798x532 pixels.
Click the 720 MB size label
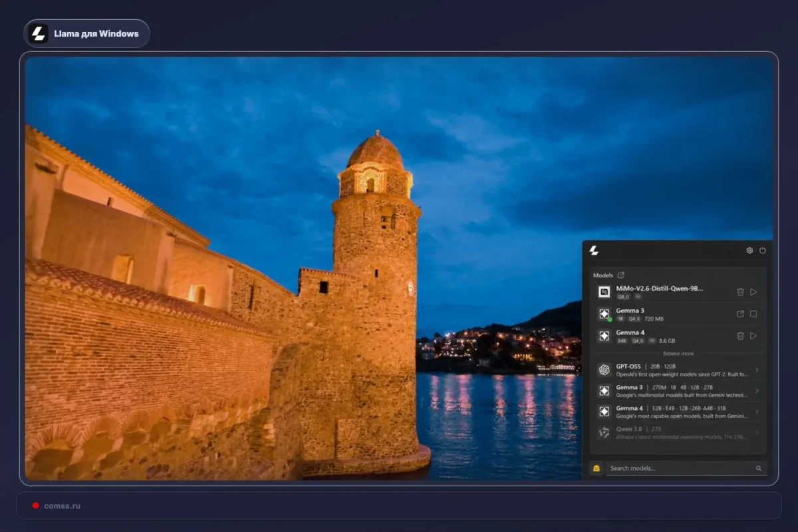point(654,319)
